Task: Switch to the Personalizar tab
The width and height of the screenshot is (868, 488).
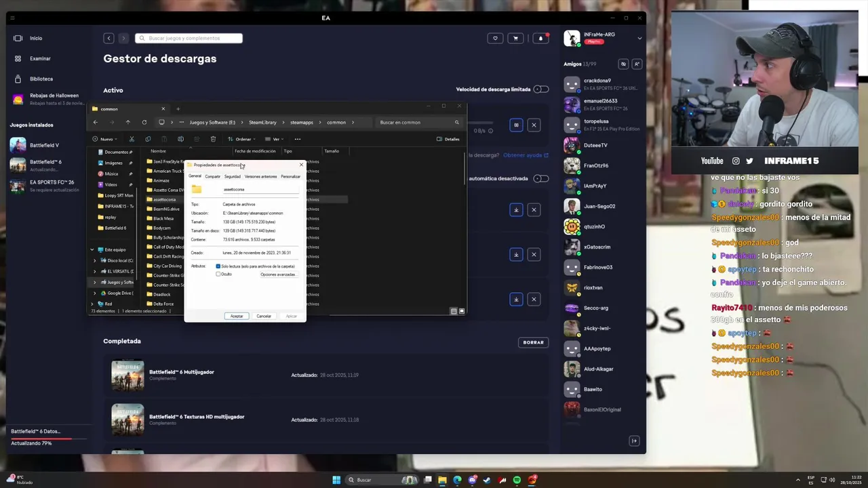Action: pyautogui.click(x=290, y=176)
